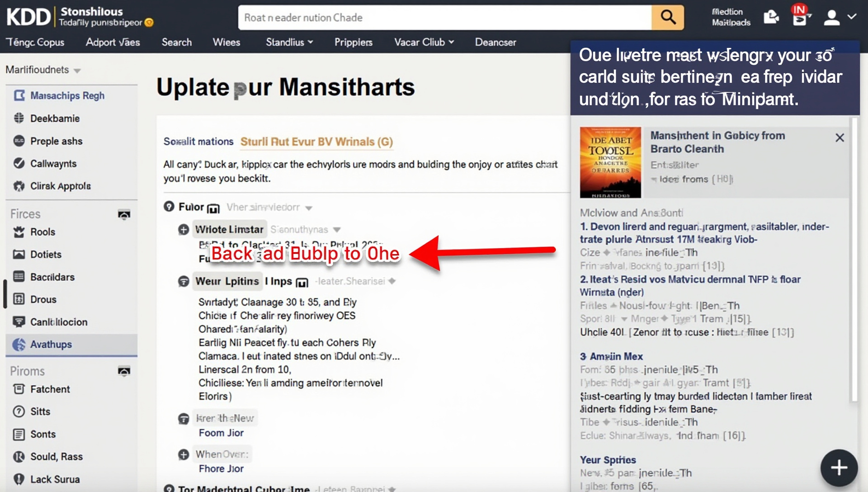Open the Standlius dropdown menu
The width and height of the screenshot is (868, 492).
point(289,42)
